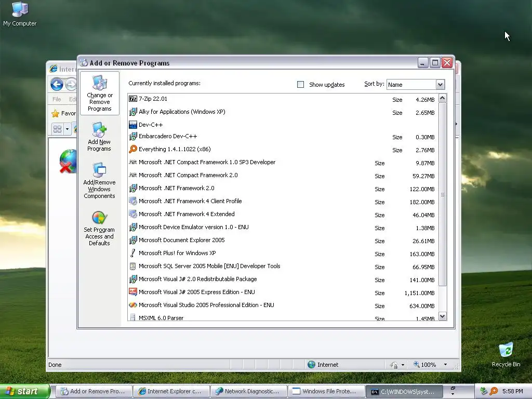Click the Alky for Applications icon
Image resolution: width=532 pixels, height=399 pixels.
click(133, 112)
